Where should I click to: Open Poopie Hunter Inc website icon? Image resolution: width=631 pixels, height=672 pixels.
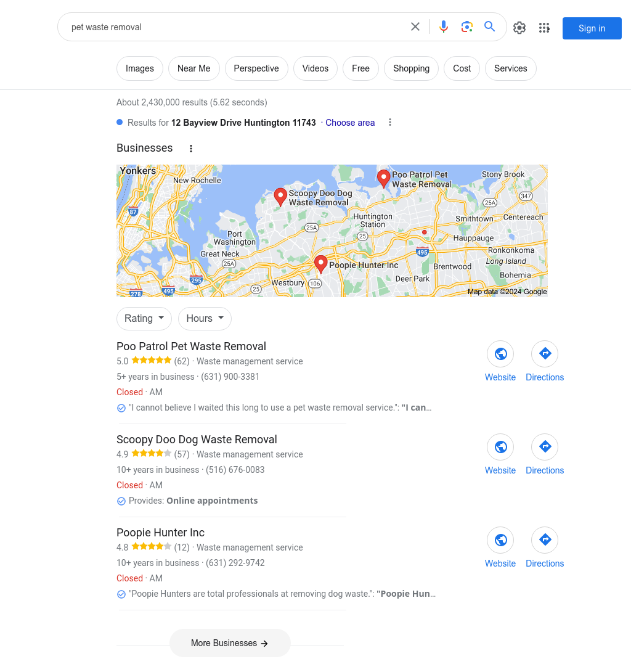(500, 540)
